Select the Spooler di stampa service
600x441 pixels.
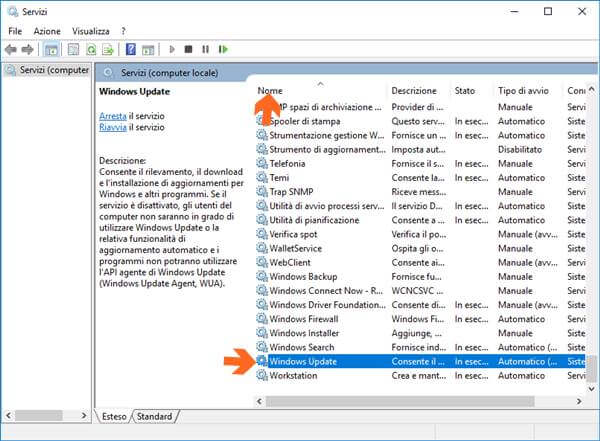(x=420, y=121)
